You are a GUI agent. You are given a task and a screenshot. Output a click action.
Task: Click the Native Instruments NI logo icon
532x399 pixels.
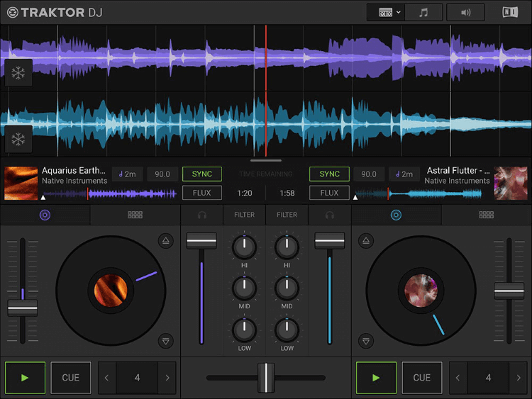coord(510,12)
